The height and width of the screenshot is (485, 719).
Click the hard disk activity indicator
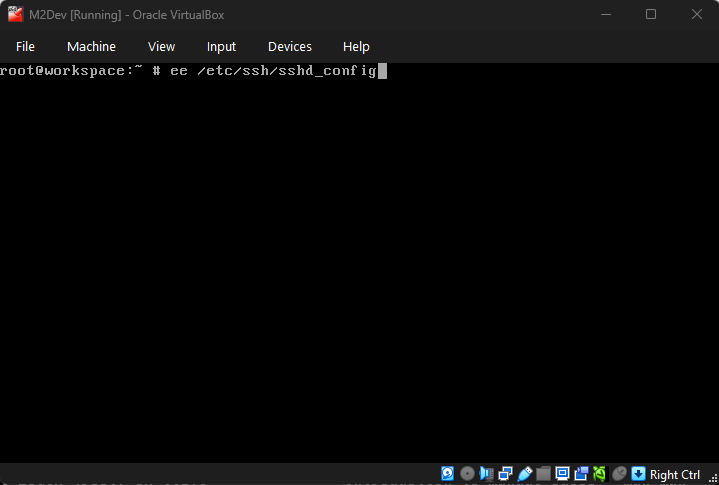click(447, 474)
